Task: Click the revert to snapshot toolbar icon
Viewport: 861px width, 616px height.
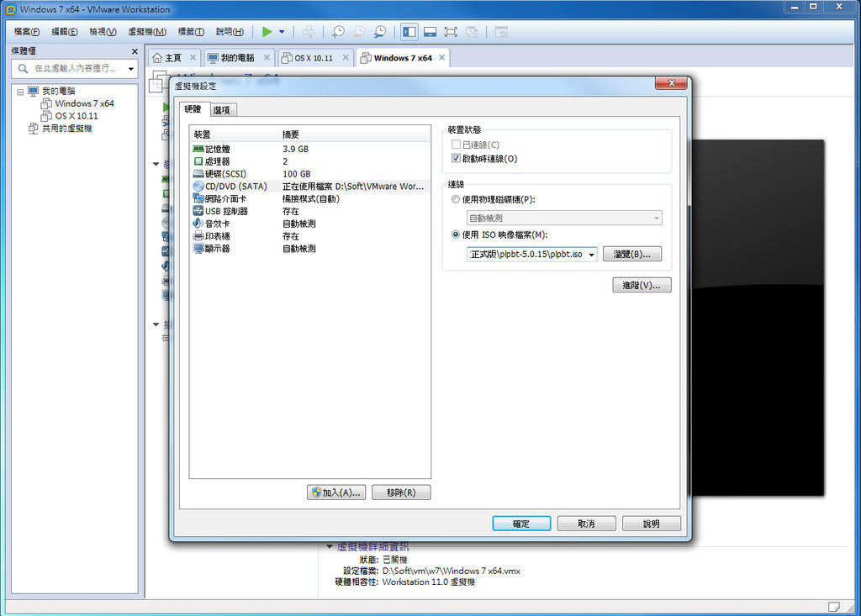Action: 358,32
